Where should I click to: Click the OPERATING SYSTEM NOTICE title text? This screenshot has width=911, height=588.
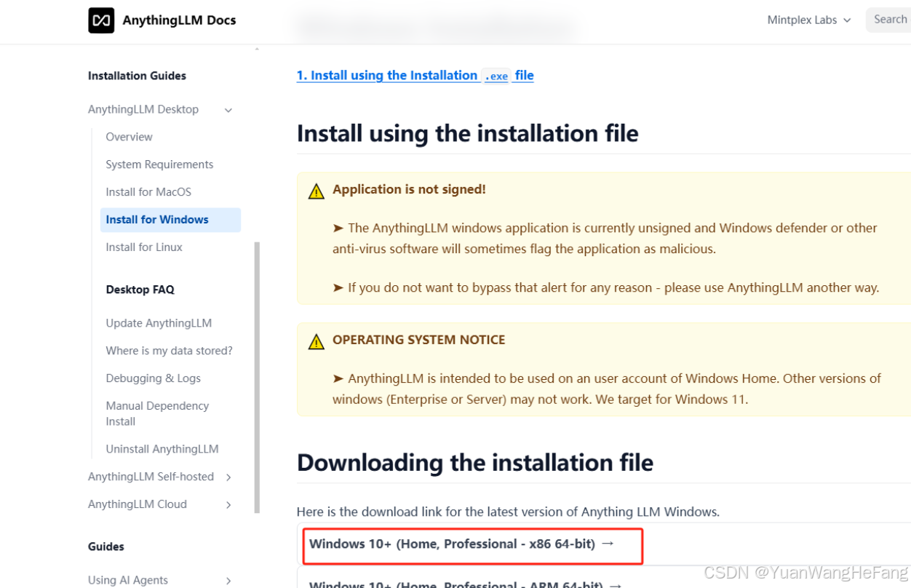419,340
